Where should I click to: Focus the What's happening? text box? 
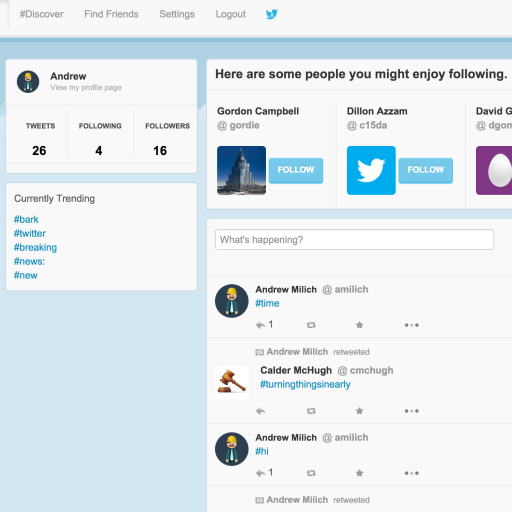pos(354,239)
